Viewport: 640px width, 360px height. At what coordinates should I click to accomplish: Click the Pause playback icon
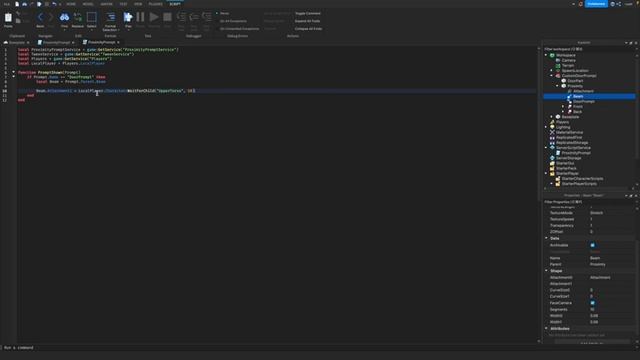pyautogui.click(x=140, y=17)
